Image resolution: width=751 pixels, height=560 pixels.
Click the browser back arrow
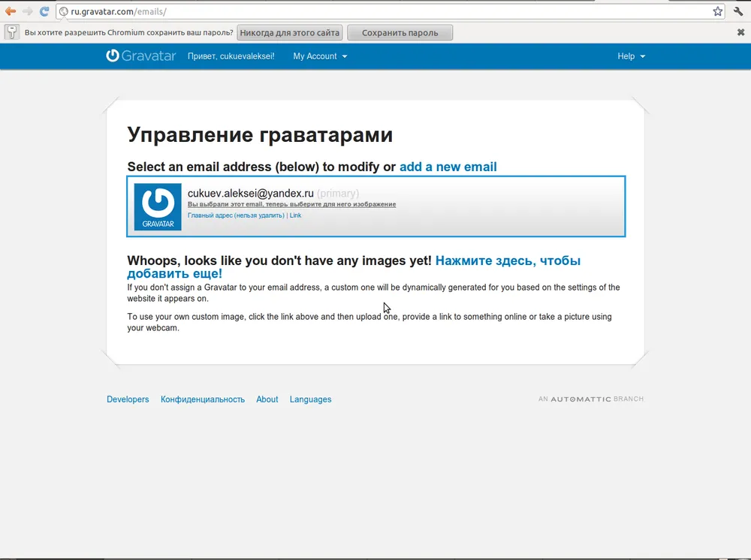point(11,11)
